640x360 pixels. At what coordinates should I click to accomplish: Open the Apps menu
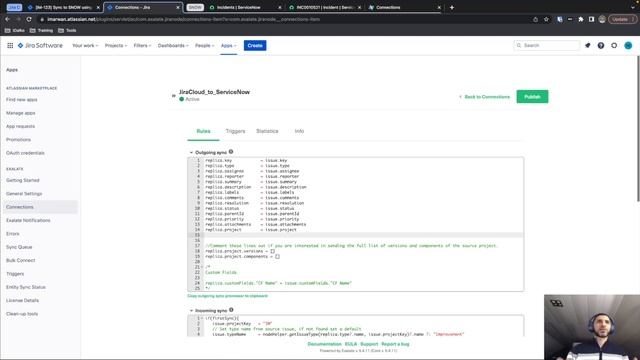(x=228, y=45)
